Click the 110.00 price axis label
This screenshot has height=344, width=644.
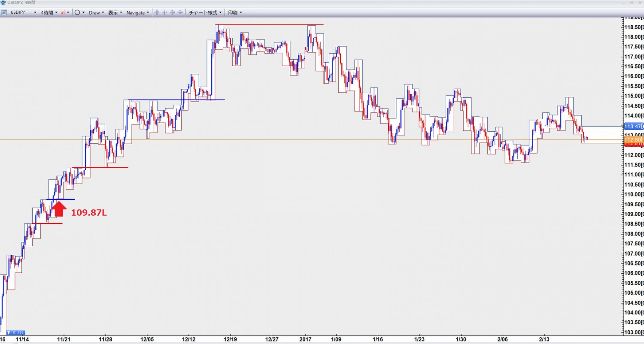(x=633, y=195)
